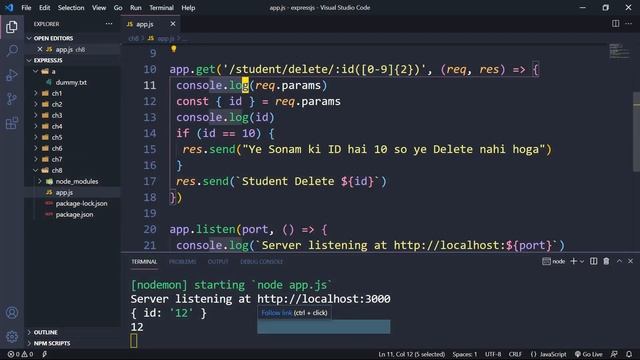This screenshot has width=640, height=360.
Task: Open dummy.txt in the explorer
Action: click(x=71, y=82)
